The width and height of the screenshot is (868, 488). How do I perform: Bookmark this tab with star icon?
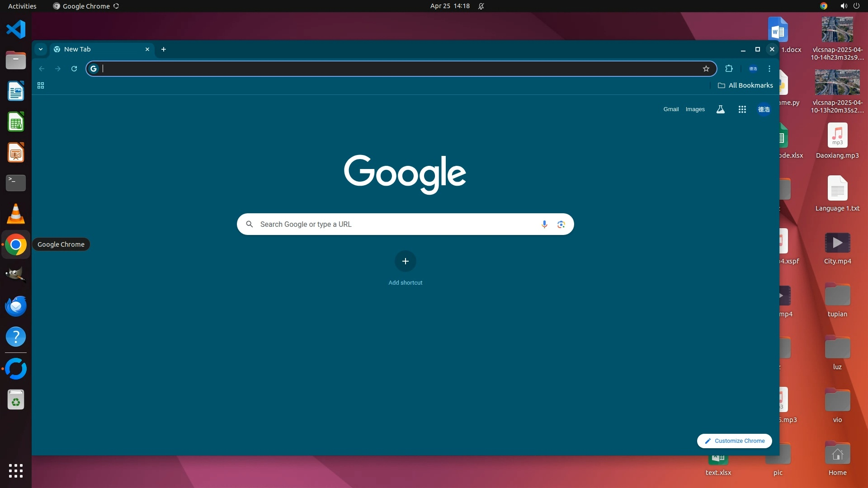click(x=706, y=69)
